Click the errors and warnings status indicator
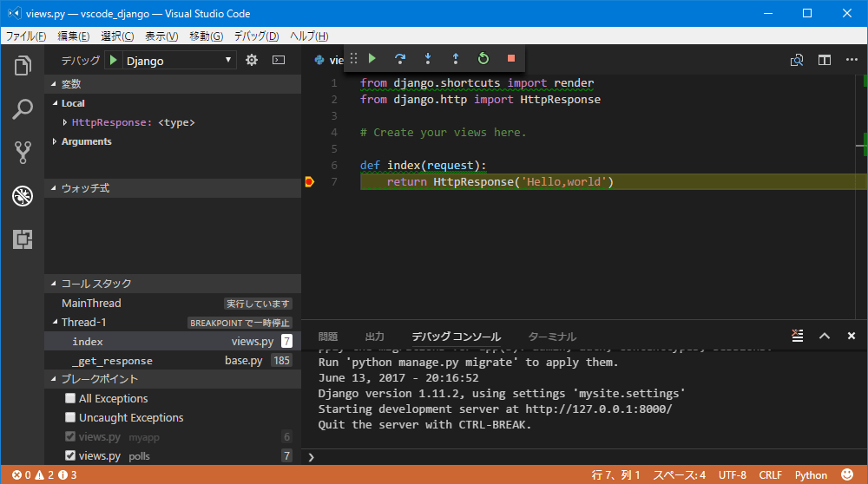The width and height of the screenshot is (868, 484). click(x=45, y=475)
